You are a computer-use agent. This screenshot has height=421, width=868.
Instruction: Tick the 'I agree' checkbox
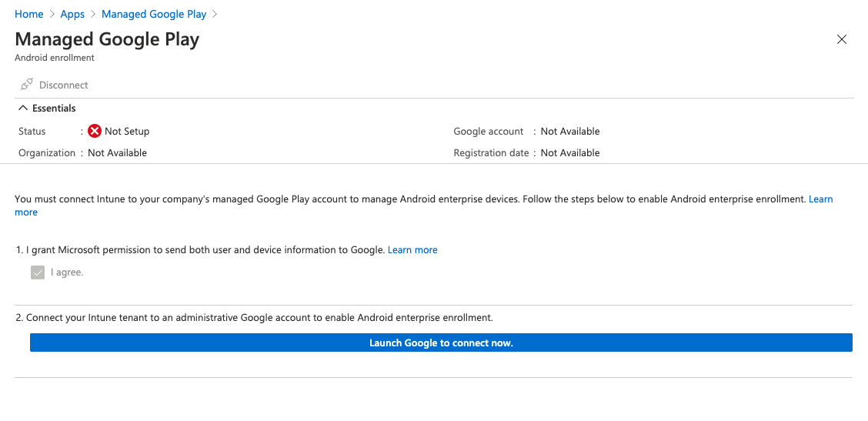(38, 272)
